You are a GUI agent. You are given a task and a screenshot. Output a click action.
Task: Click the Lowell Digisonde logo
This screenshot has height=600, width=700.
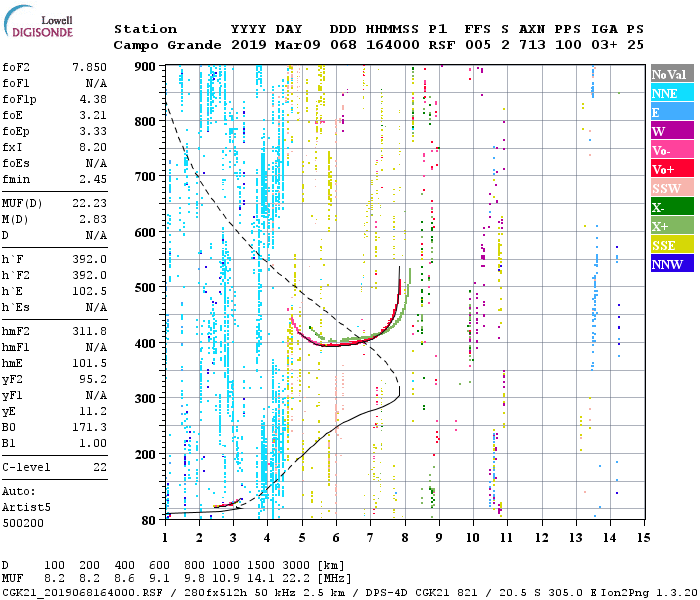pyautogui.click(x=38, y=21)
